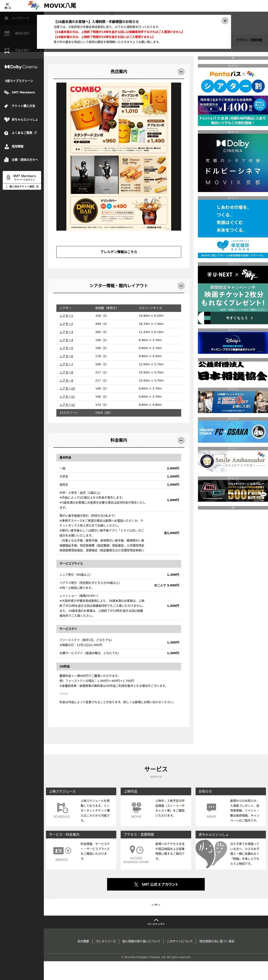Open 3面ライブスクリーン in the sidebar
The image size is (268, 980).
pos(19,81)
